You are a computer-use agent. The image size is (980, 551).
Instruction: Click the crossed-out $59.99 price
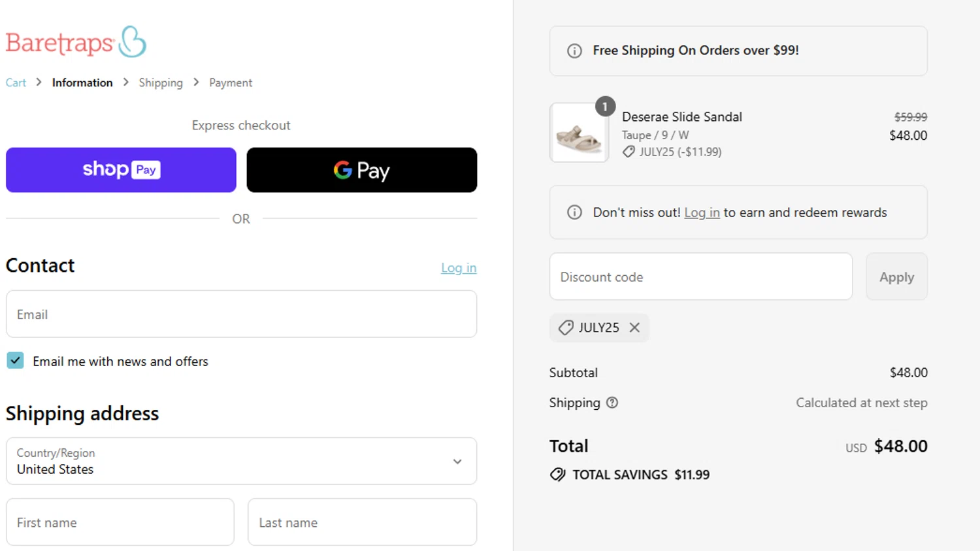911,117
